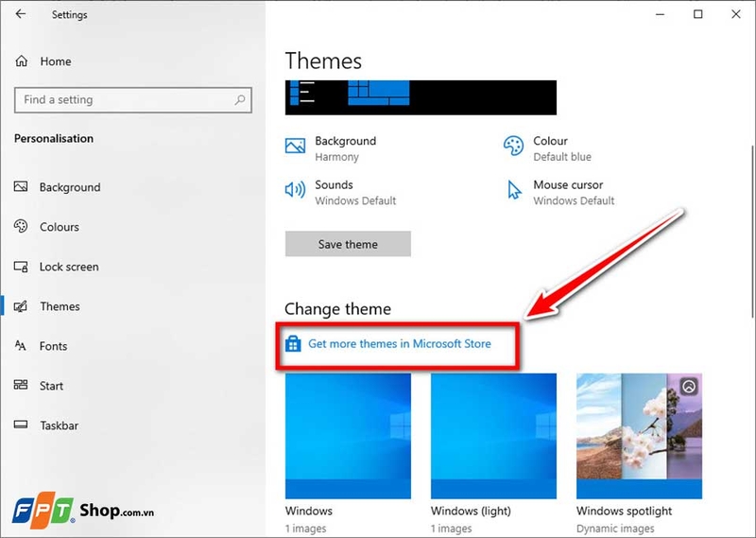Click the Mouse cursor pointer icon
The height and width of the screenshot is (538, 756).
pyautogui.click(x=514, y=190)
